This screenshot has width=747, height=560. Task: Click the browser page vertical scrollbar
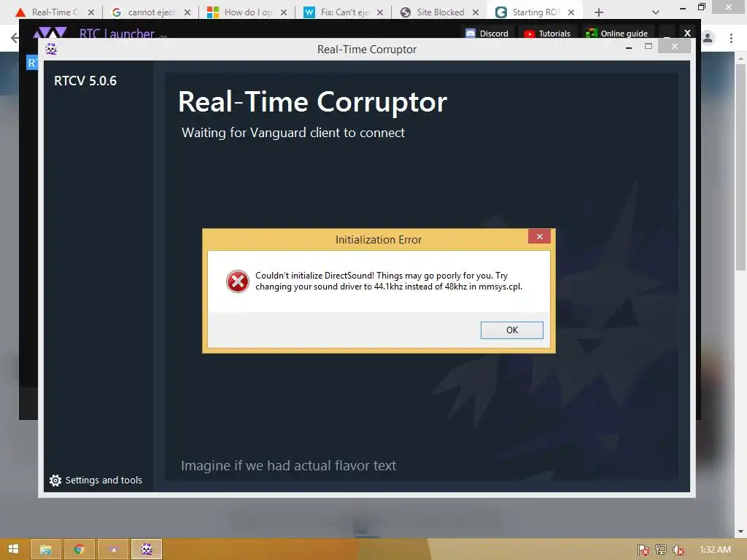pos(740,167)
